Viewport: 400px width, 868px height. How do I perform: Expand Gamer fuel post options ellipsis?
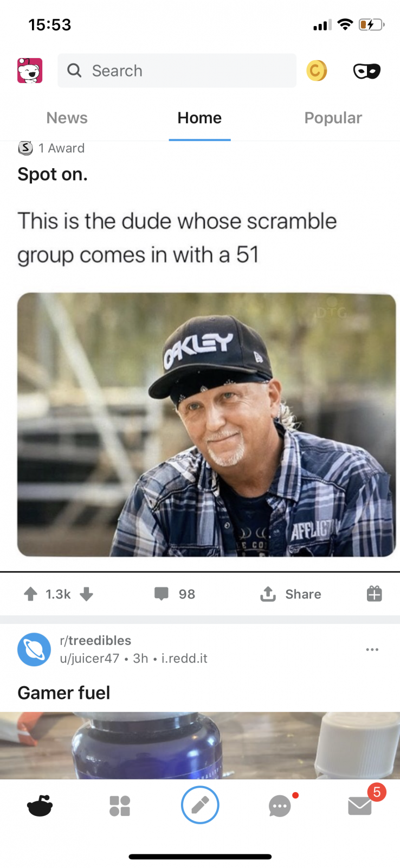[372, 649]
